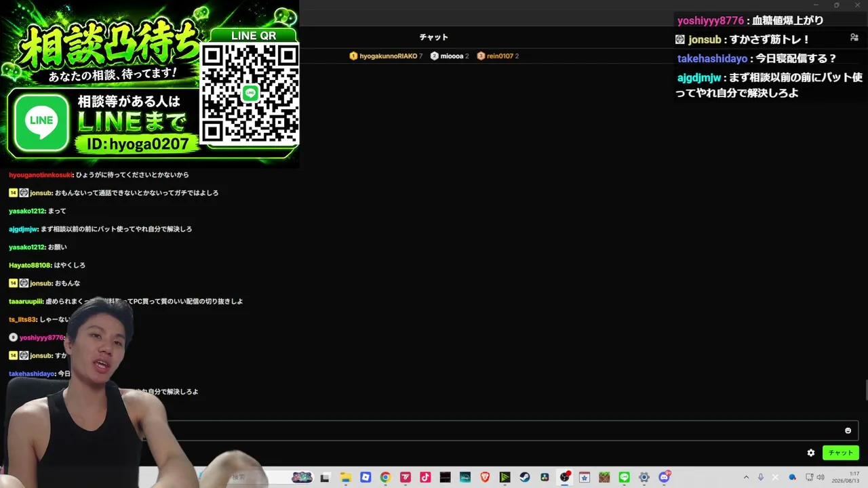Show the community users list icon

point(854,37)
